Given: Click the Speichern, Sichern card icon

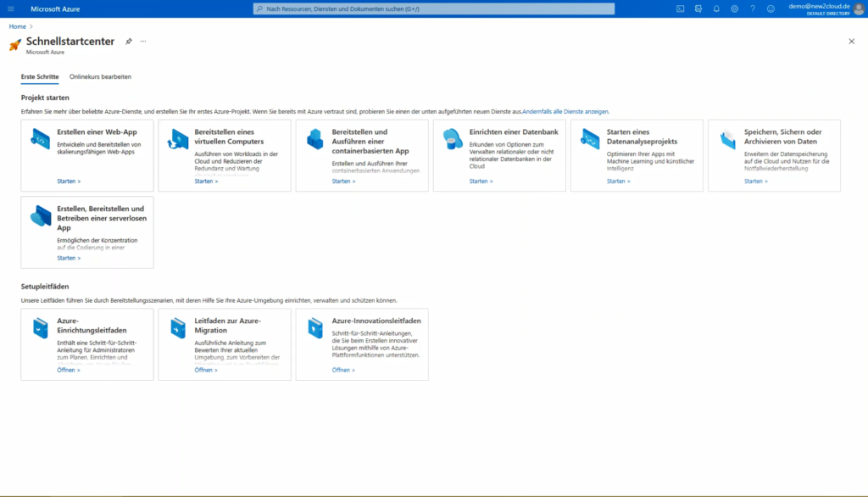Looking at the screenshot, I should (x=728, y=138).
